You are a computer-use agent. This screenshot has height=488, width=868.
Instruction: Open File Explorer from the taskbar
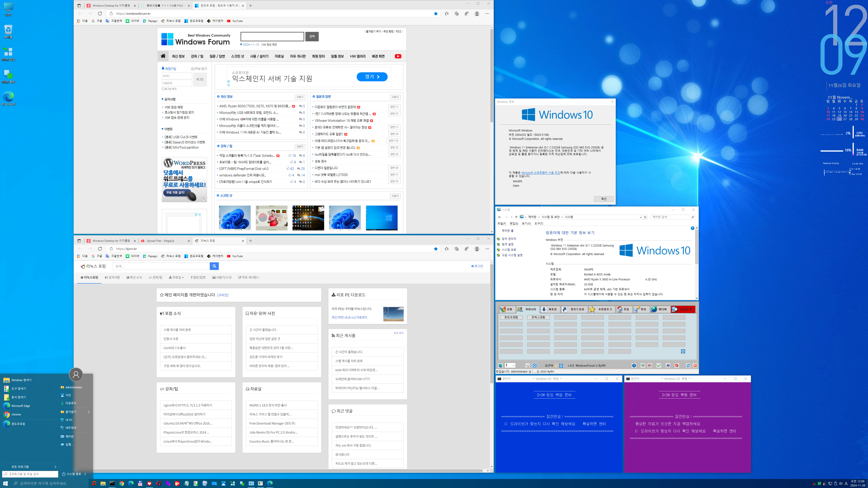pyautogui.click(x=103, y=483)
